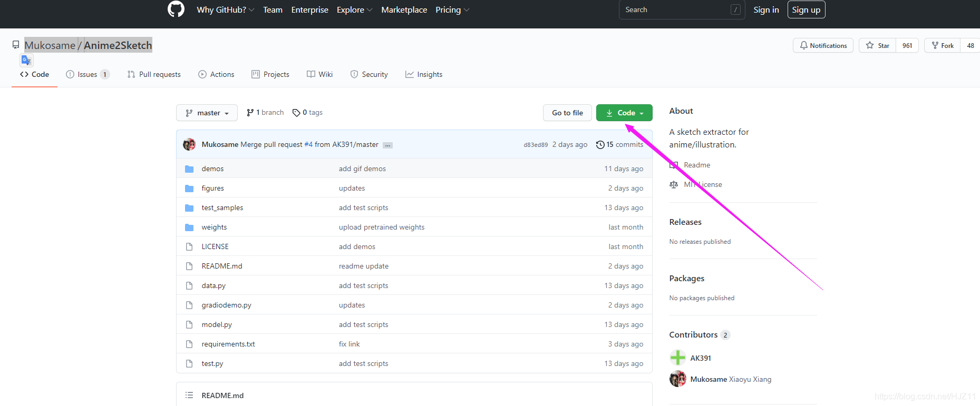Click the data.py file icon
Screen dimensions: 980x406
[189, 285]
